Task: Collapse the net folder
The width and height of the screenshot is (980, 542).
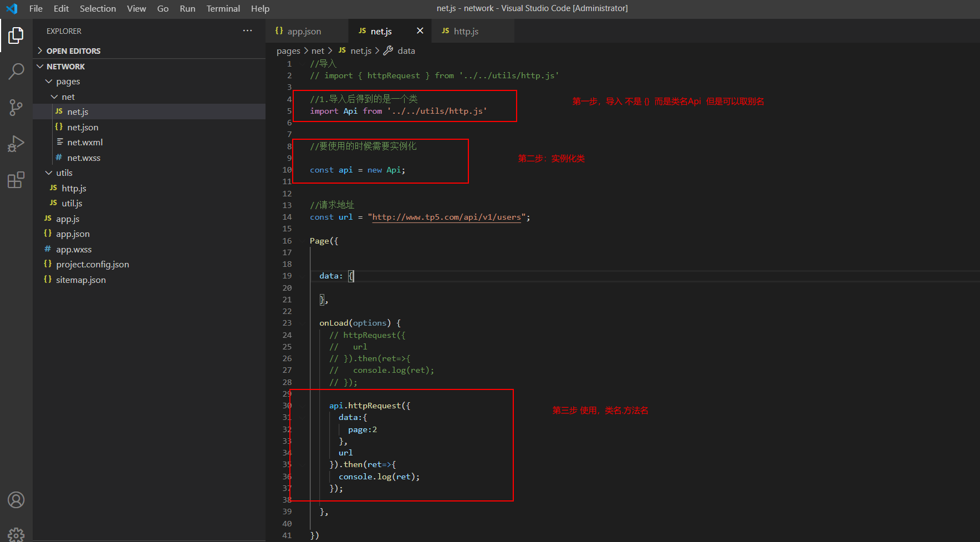Action: [54, 97]
